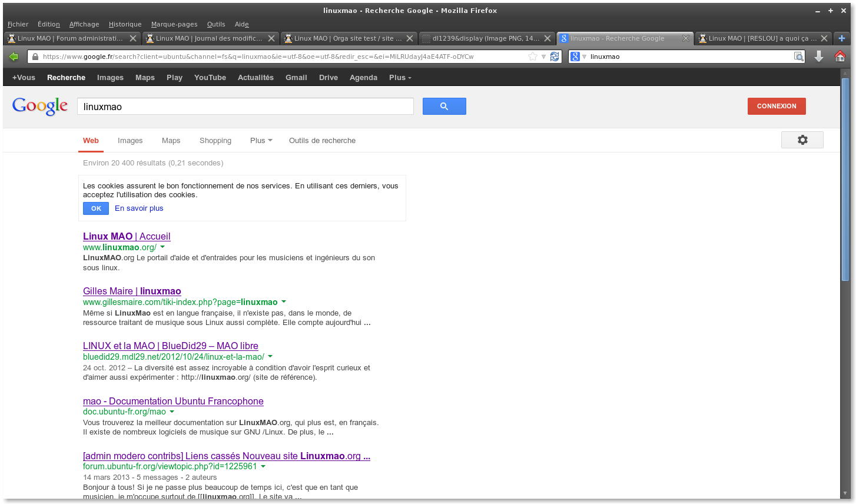Open a new tab with the plus icon

(x=842, y=38)
